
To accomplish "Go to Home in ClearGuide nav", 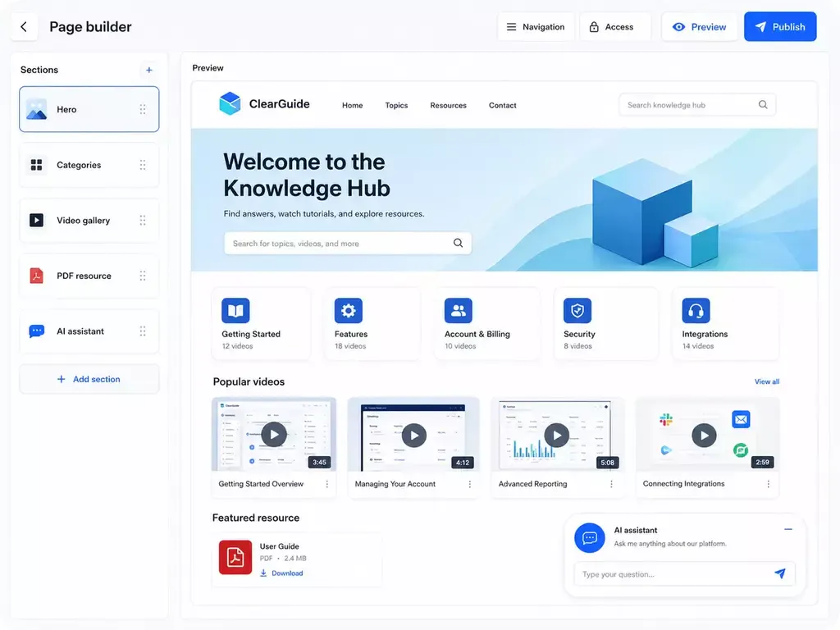I will coord(353,106).
